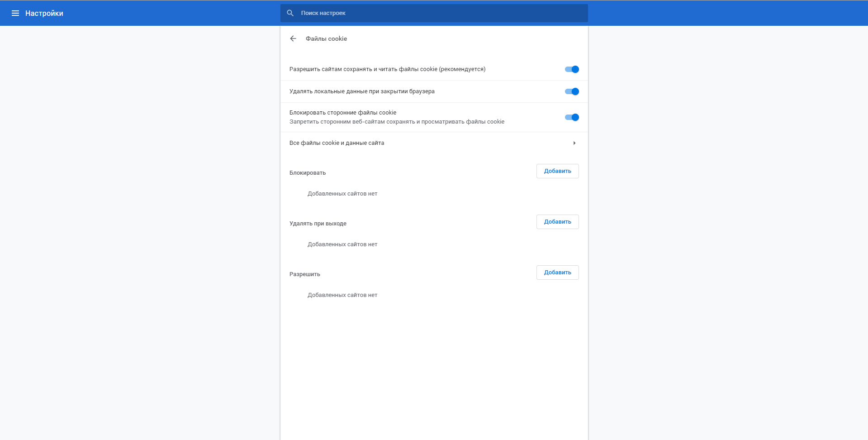The width and height of the screenshot is (868, 440).
Task: Toggle delete local data on browser close
Action: click(x=572, y=91)
